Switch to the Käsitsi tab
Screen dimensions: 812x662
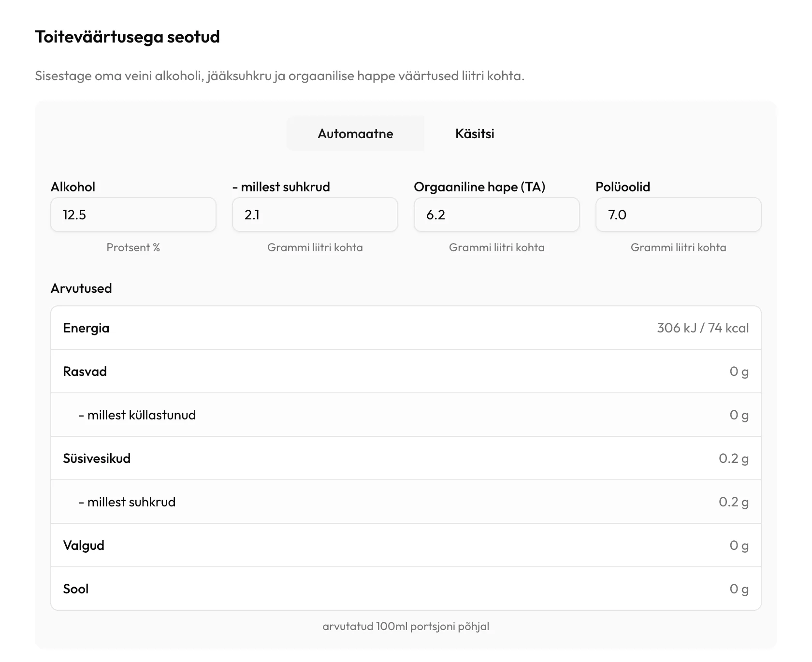tap(475, 134)
